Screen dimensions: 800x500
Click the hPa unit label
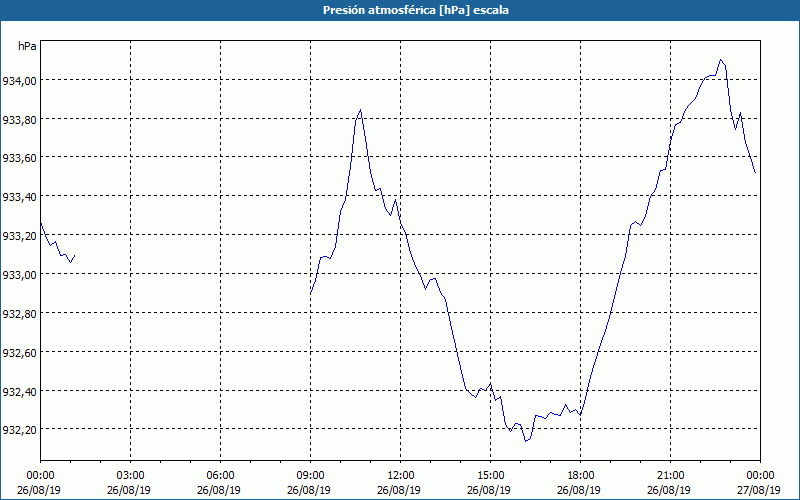(x=27, y=46)
